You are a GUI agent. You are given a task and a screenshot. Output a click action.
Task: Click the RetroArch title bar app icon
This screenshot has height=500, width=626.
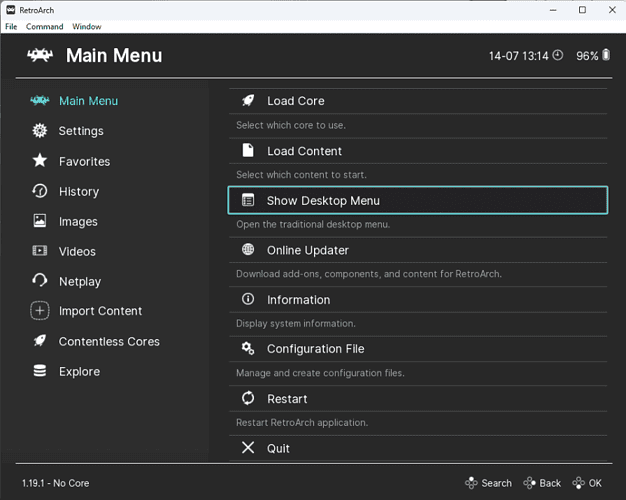(x=11, y=10)
